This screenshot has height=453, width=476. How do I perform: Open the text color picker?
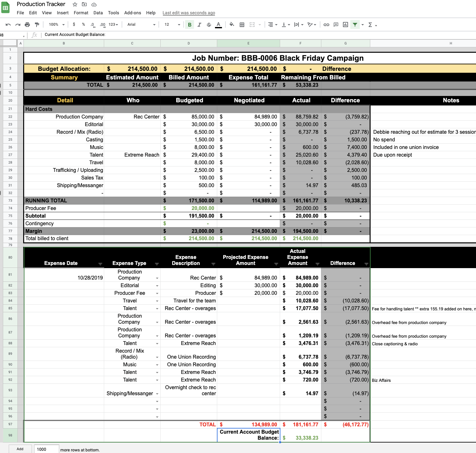pyautogui.click(x=218, y=25)
